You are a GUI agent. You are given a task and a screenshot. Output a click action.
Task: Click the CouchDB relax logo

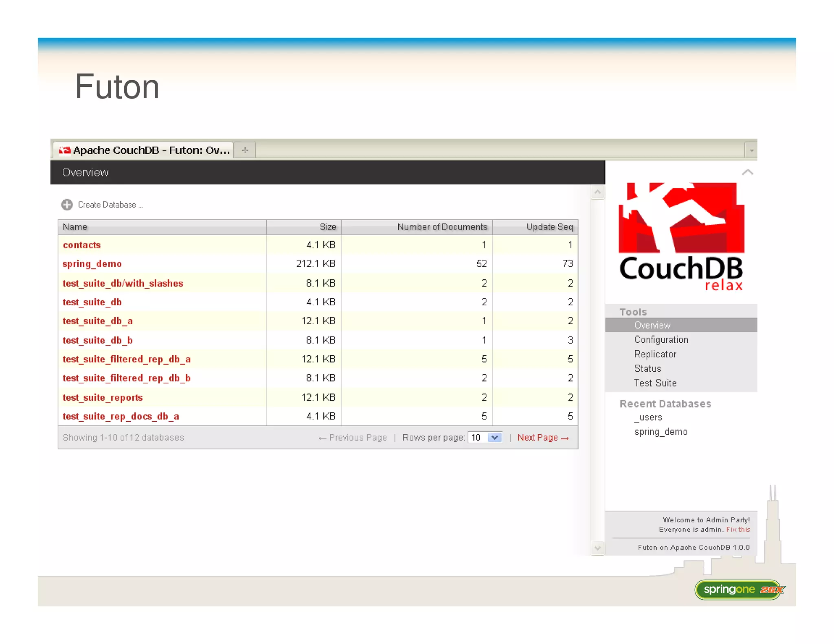(x=681, y=236)
